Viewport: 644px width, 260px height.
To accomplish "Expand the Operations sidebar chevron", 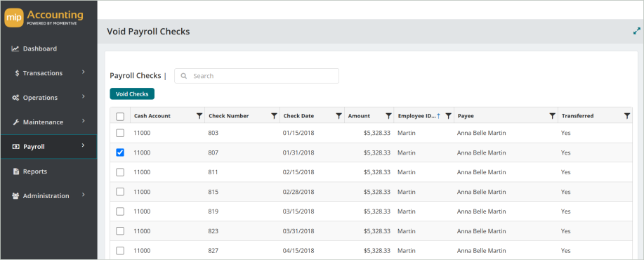I will [84, 96].
